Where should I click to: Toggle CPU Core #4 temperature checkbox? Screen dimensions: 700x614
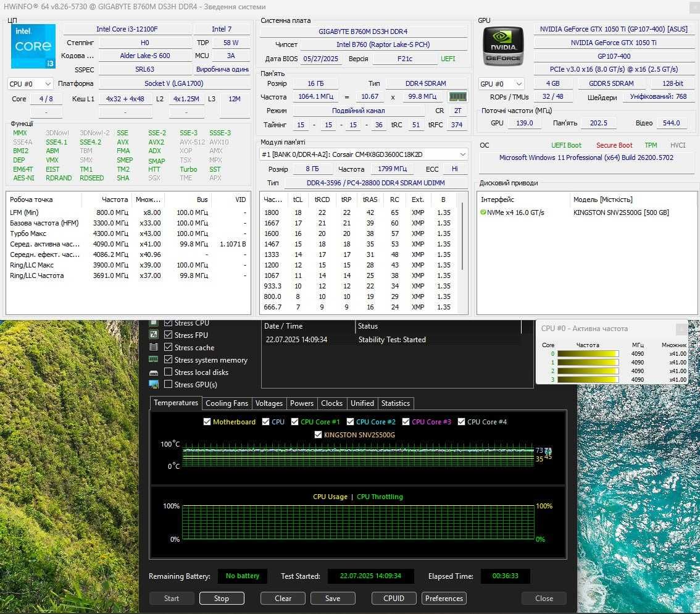(x=462, y=422)
